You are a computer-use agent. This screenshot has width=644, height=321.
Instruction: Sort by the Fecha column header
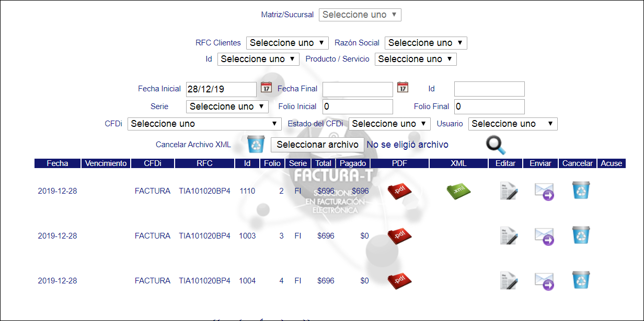(x=57, y=163)
